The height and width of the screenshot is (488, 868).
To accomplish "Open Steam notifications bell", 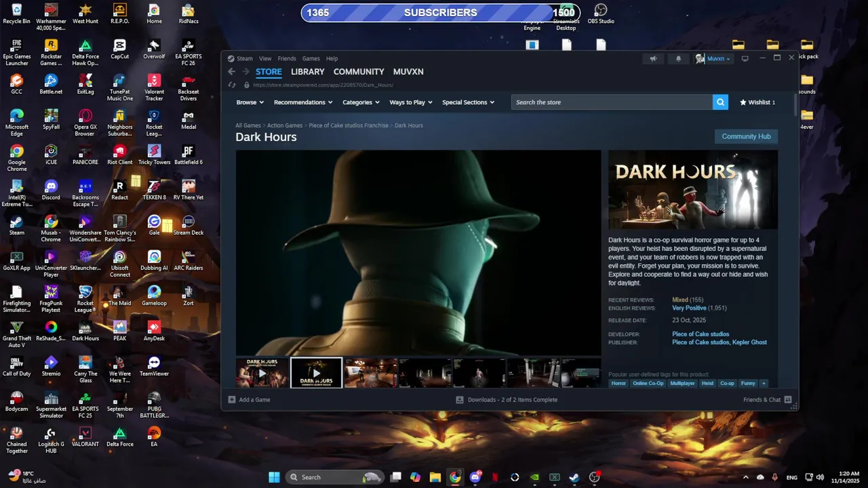I will pyautogui.click(x=678, y=58).
